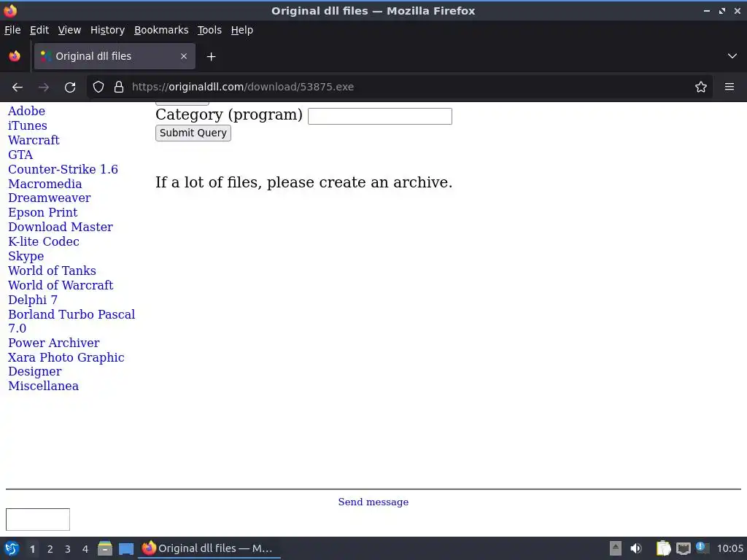This screenshot has width=747, height=560.
Task: Open a new tab
Action: pos(211,57)
